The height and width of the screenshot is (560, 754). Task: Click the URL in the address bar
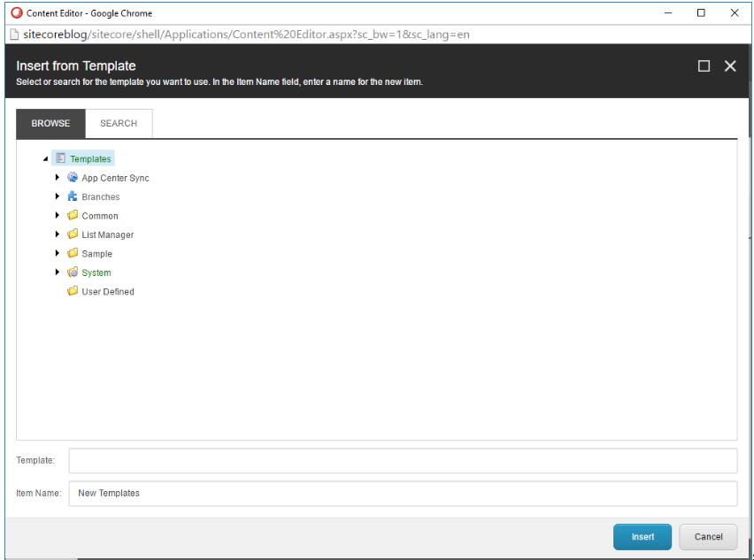pos(246,35)
